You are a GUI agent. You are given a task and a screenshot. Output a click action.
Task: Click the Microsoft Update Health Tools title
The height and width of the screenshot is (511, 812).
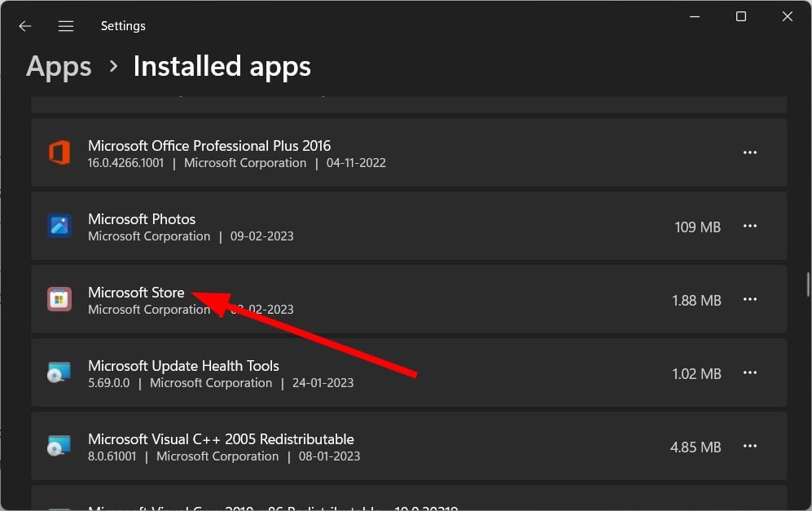[183, 366]
